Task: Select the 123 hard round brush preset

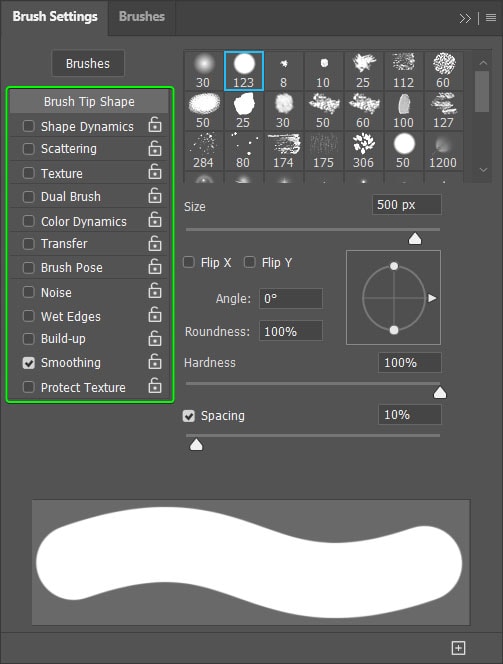Action: pos(244,71)
